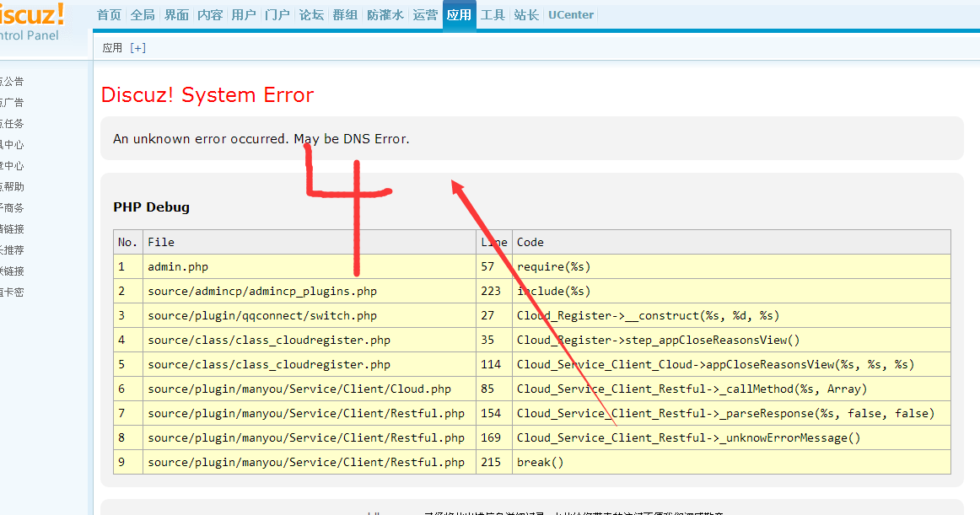Open the 用户 management tab
Image resolution: width=980 pixels, height=515 pixels.
coord(244,15)
